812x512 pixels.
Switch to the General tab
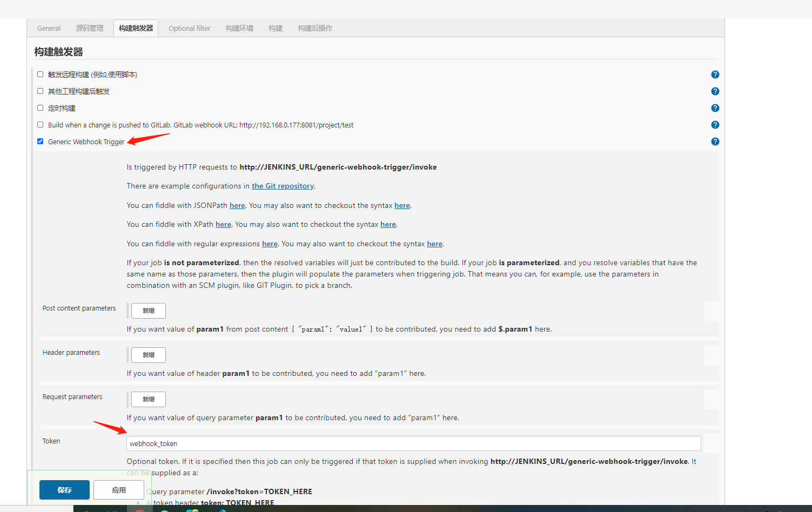[49, 28]
